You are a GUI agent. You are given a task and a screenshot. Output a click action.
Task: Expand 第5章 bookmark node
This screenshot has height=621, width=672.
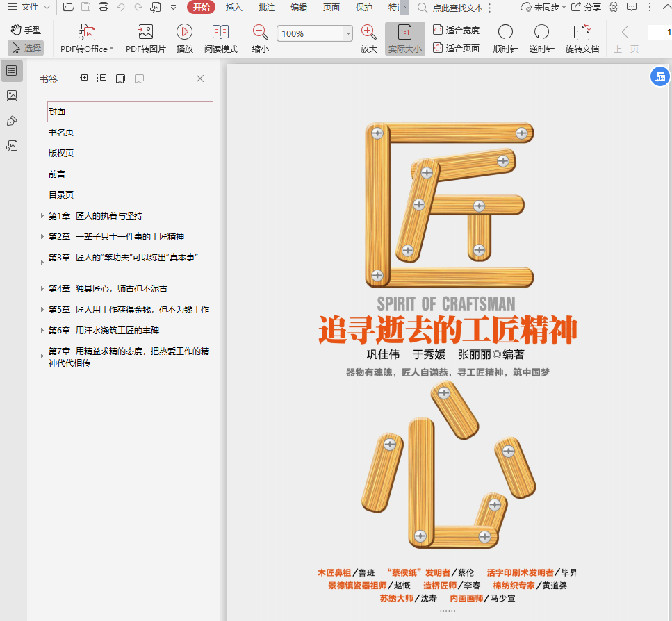(42, 309)
